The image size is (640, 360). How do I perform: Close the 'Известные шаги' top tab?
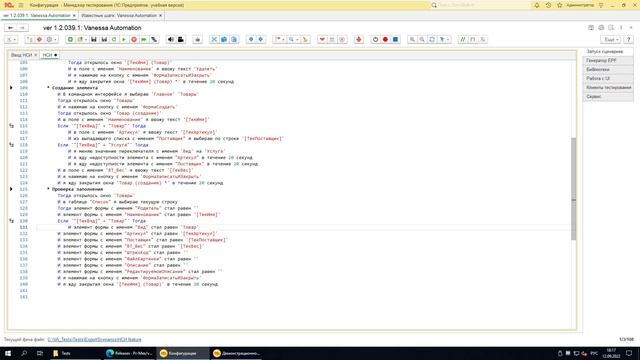[160, 16]
